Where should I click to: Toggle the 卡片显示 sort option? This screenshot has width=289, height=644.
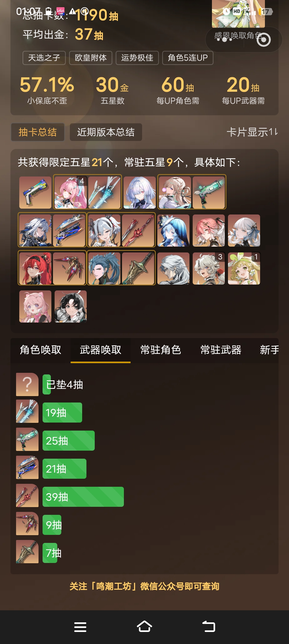click(x=252, y=132)
